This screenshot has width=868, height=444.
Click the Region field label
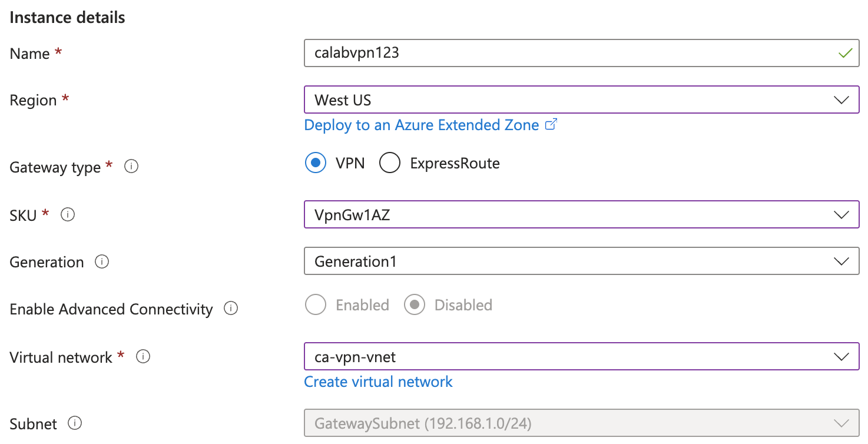tap(34, 100)
